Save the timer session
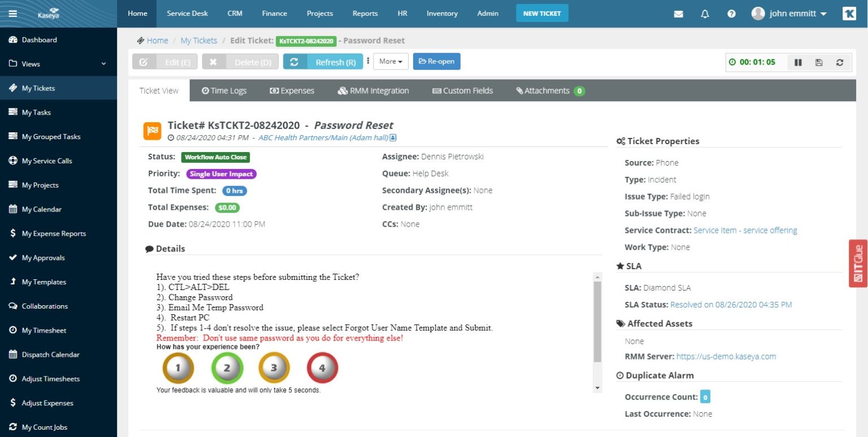 (x=819, y=62)
